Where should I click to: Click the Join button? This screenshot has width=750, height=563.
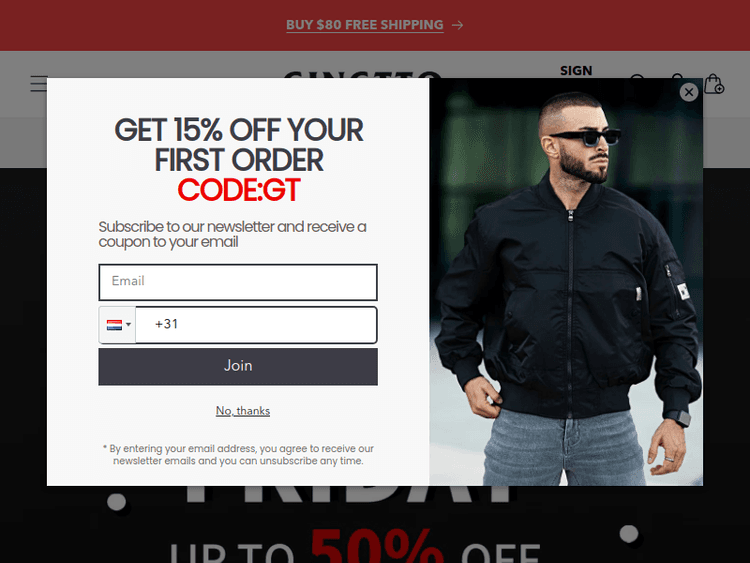tap(238, 366)
